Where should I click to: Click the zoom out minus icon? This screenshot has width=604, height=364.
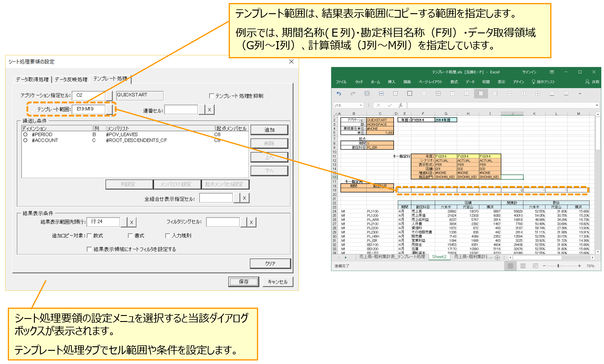(544, 266)
